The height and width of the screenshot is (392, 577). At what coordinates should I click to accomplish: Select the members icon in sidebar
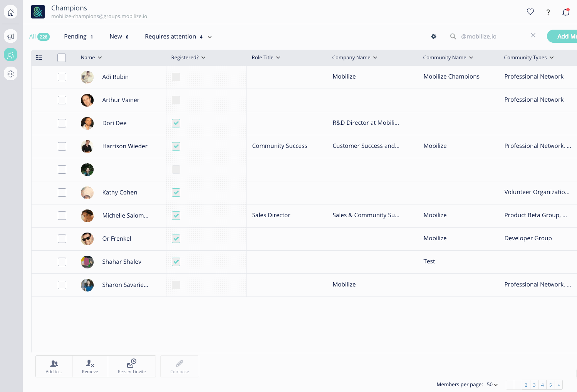point(11,55)
